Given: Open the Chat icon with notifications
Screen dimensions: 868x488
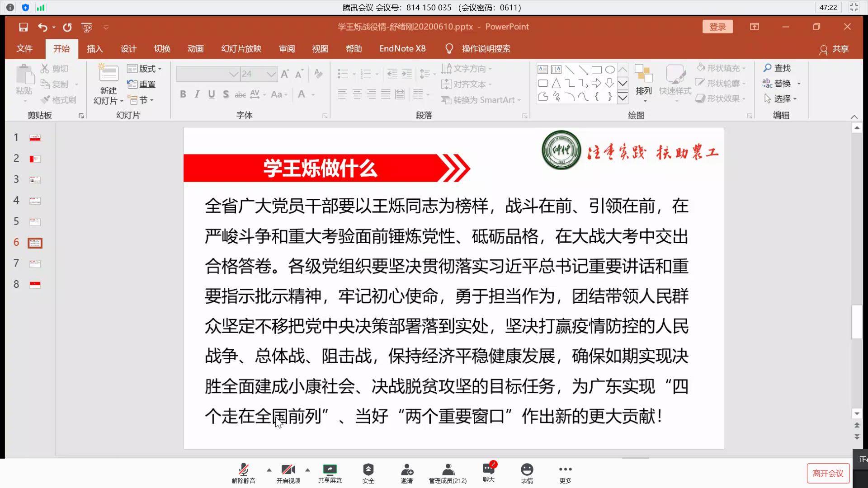Looking at the screenshot, I should [488, 469].
